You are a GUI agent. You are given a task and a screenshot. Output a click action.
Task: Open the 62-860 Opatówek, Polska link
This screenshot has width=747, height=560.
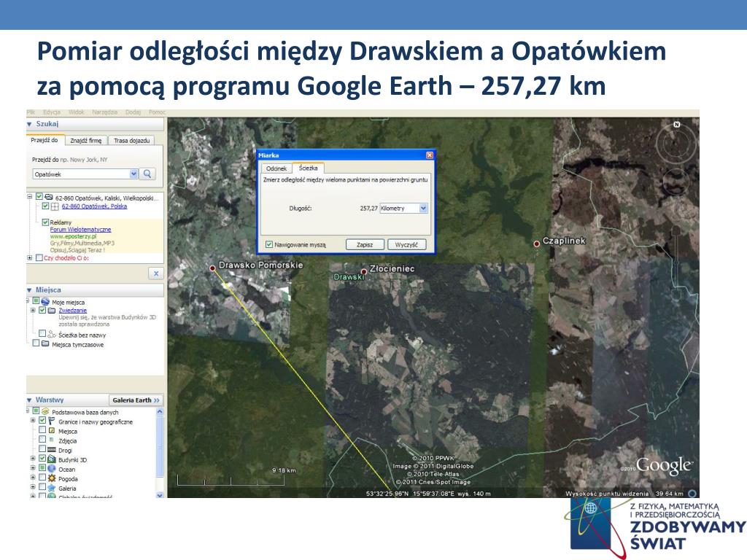click(94, 206)
